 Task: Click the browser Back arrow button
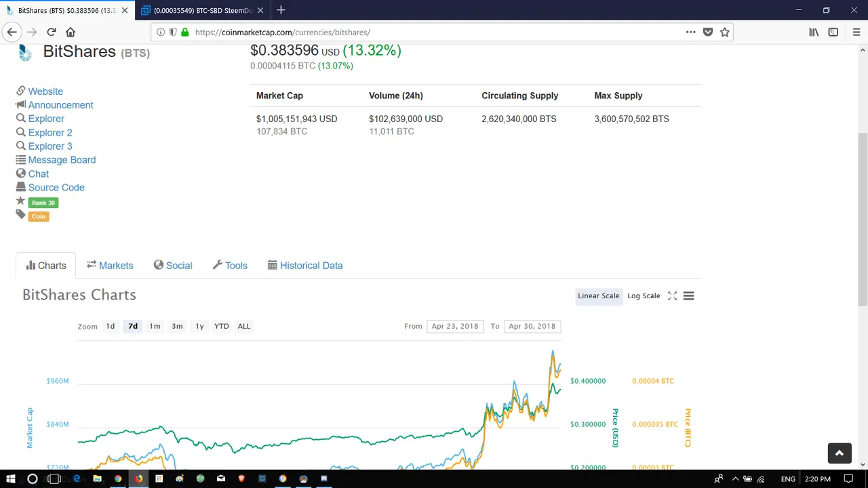point(12,32)
